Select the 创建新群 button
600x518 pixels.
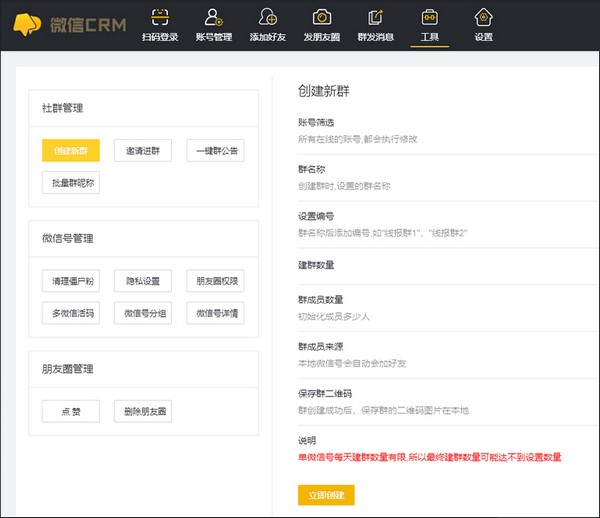pyautogui.click(x=71, y=151)
